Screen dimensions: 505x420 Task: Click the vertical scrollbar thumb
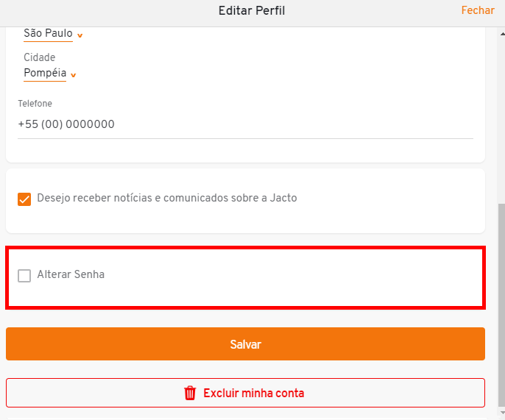tap(502, 305)
